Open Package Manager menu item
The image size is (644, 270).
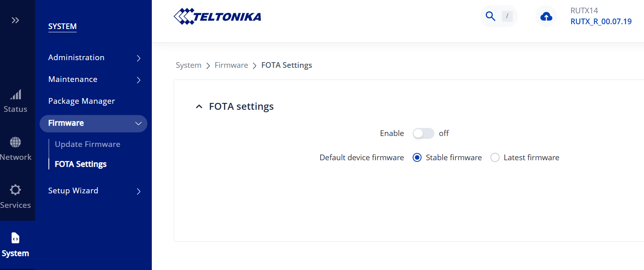coord(82,101)
